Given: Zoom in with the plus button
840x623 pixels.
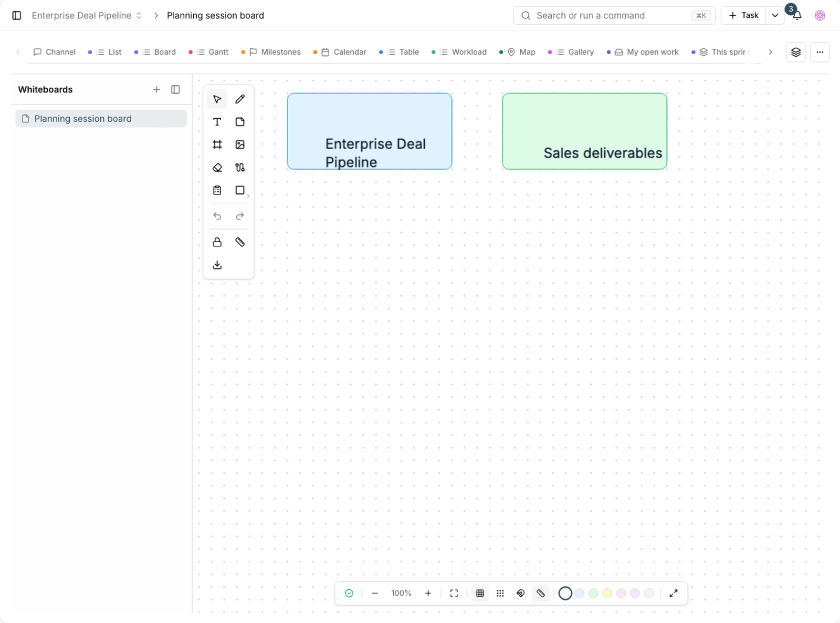Looking at the screenshot, I should pos(428,594).
